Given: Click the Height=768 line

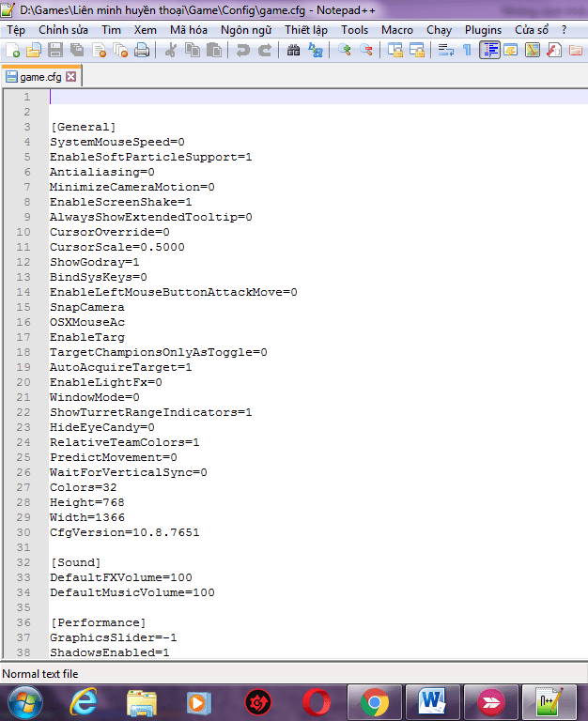Looking at the screenshot, I should 87,502.
